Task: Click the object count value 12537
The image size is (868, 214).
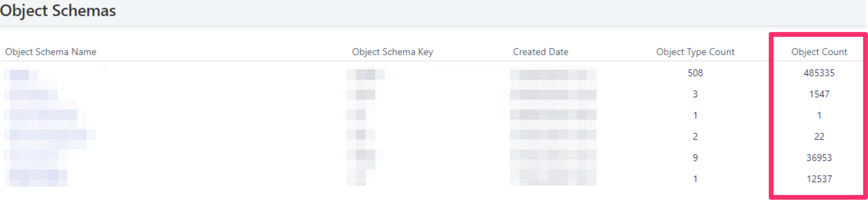Action: coord(819,179)
